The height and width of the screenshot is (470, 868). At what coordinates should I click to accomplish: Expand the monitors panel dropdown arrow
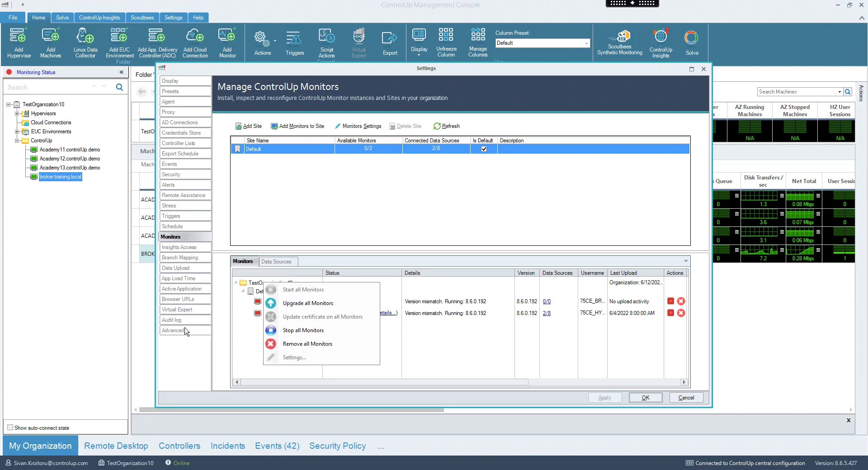[686, 261]
